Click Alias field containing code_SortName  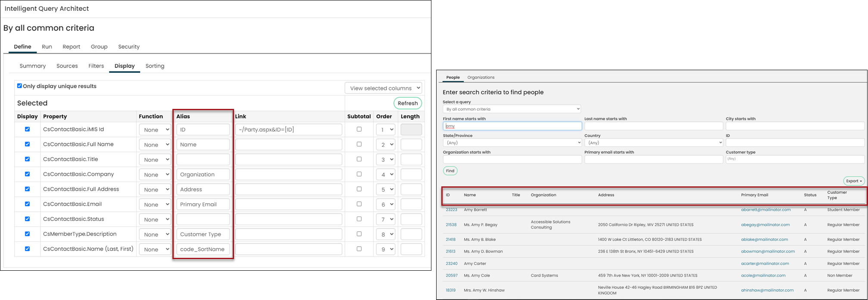[x=203, y=249]
